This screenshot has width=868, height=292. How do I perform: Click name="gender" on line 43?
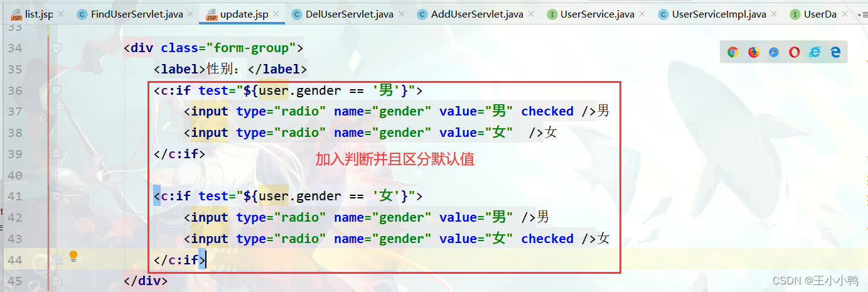coord(383,239)
